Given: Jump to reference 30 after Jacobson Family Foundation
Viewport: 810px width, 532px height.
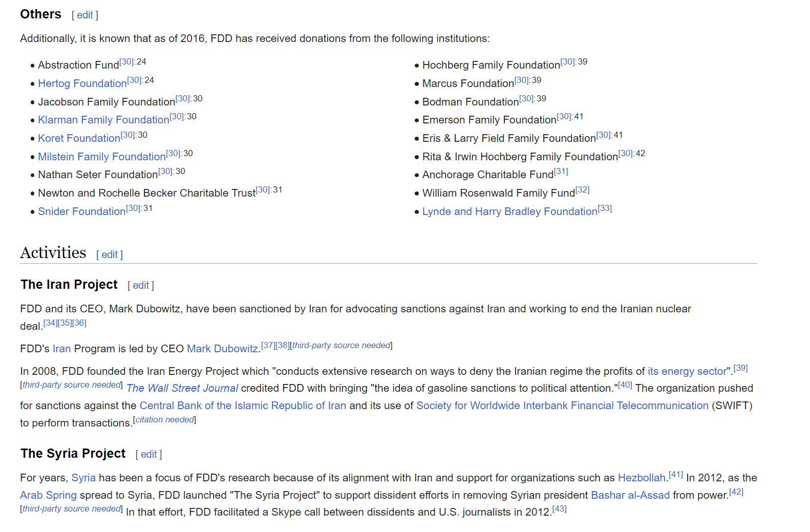Looking at the screenshot, I should (x=183, y=99).
